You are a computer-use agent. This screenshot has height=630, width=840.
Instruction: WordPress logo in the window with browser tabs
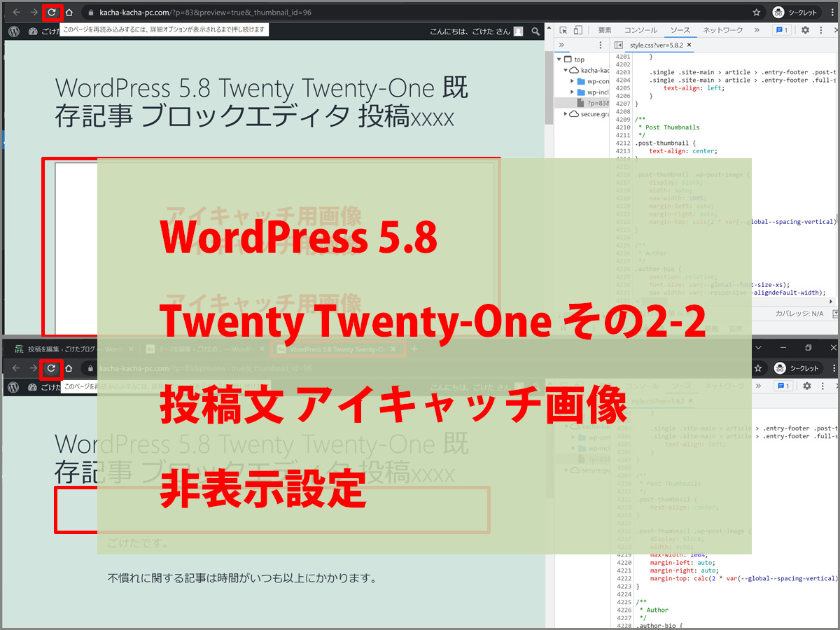click(x=13, y=386)
